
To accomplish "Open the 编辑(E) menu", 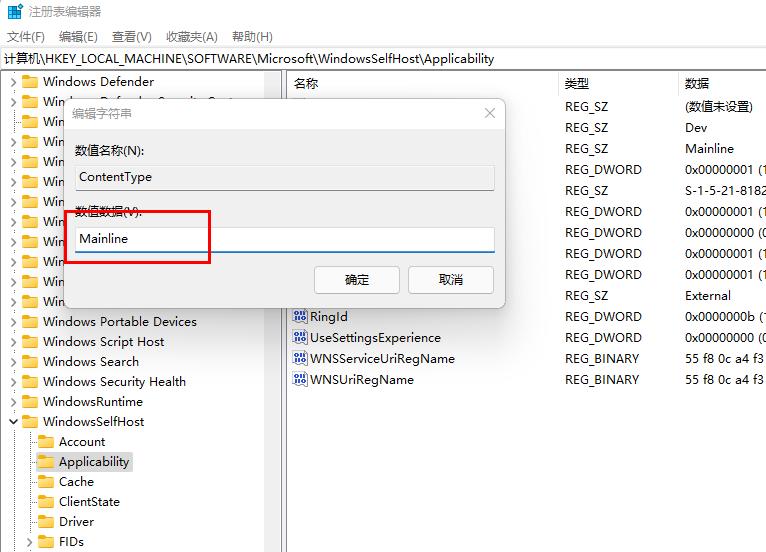I will [78, 37].
